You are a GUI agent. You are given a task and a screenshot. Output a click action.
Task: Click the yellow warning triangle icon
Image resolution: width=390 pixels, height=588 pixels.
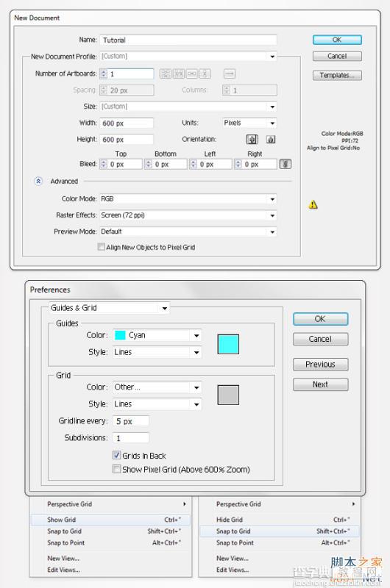point(313,204)
